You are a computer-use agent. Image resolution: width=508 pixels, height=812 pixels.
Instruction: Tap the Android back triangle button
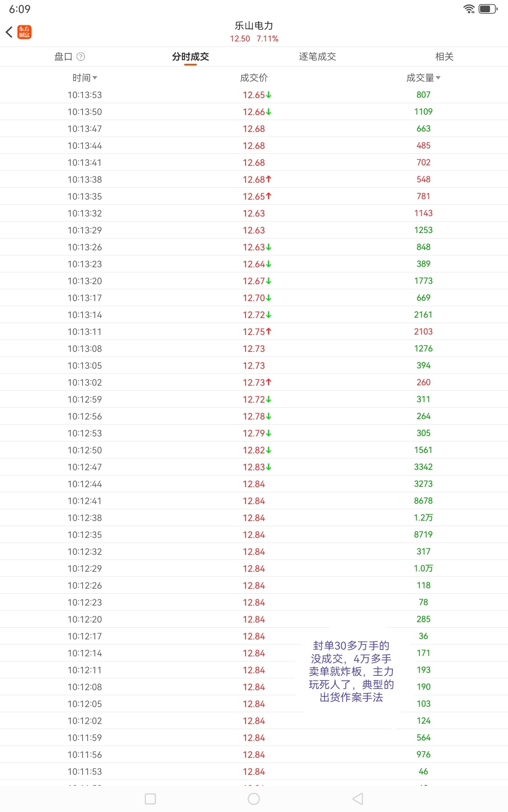(x=358, y=799)
